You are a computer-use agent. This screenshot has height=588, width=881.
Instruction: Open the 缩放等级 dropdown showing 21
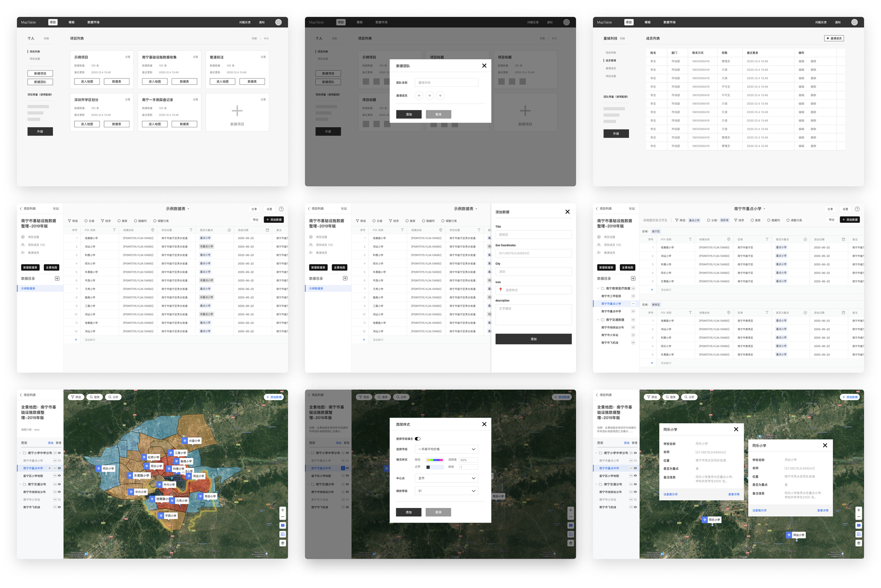point(446,491)
